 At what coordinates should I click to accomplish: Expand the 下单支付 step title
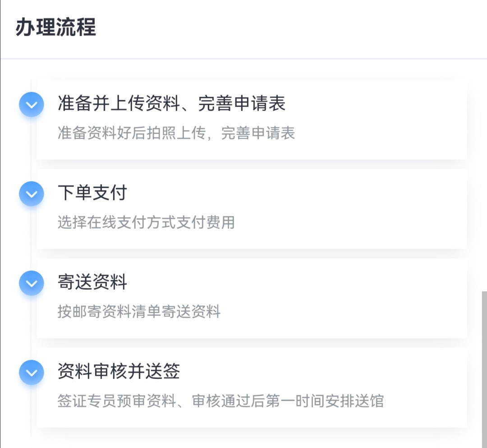92,193
